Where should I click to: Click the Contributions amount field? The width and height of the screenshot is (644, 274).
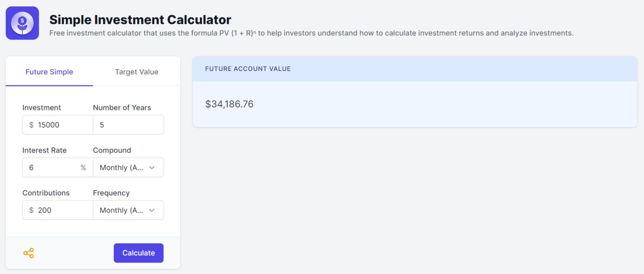click(62, 210)
